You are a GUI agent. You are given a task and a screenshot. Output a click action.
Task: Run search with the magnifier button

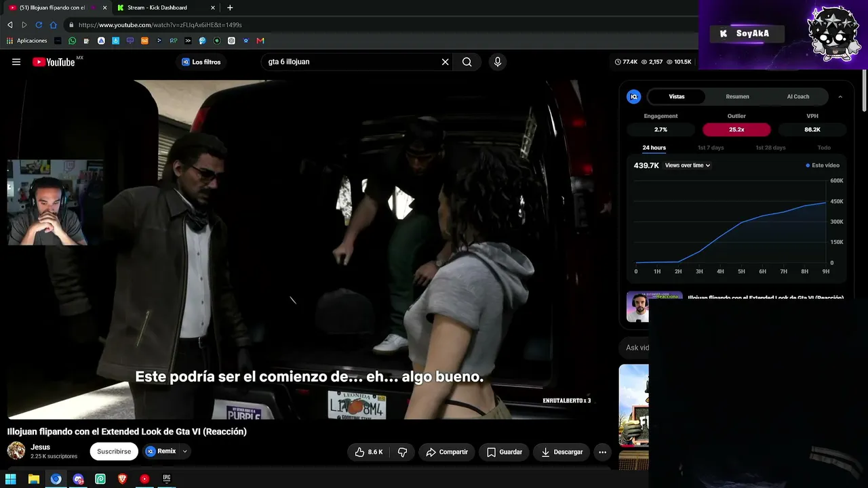tap(467, 62)
